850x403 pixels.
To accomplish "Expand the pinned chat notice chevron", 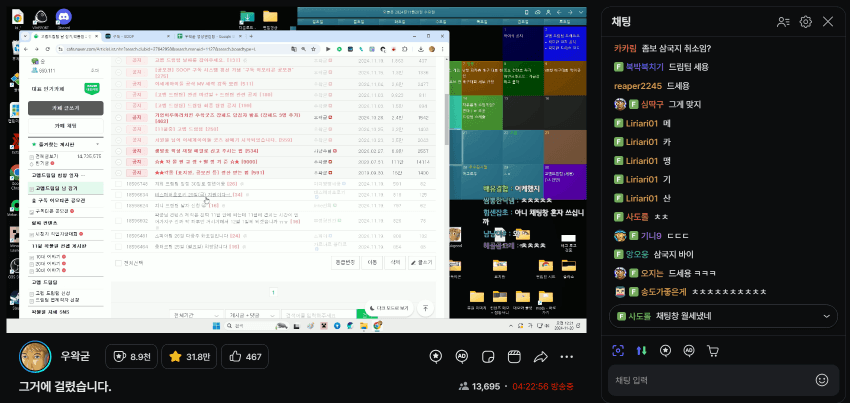I will [827, 315].
